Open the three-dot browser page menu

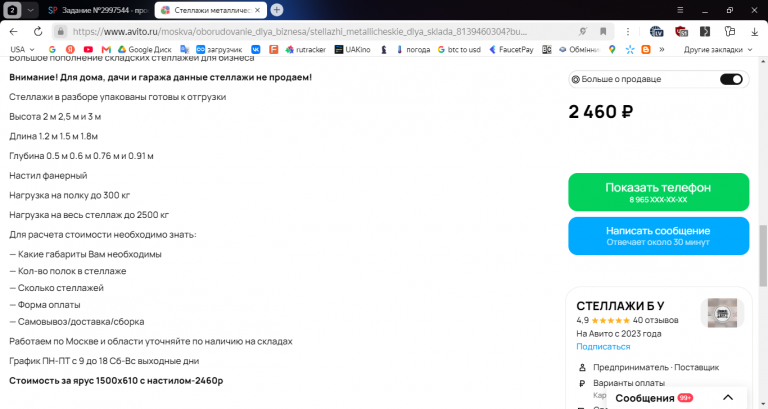(x=628, y=31)
